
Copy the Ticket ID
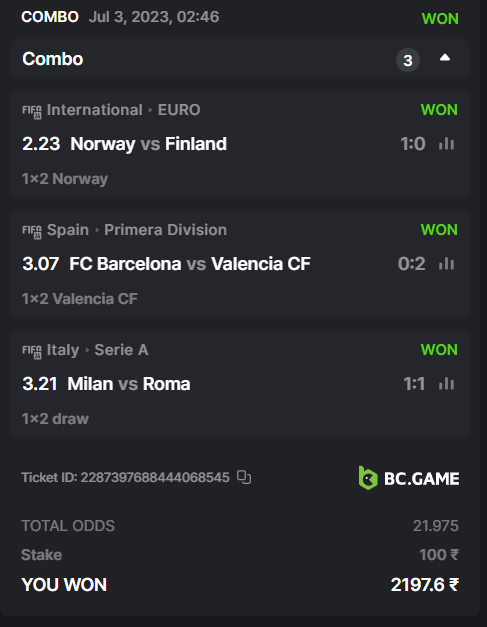pyautogui.click(x=244, y=477)
